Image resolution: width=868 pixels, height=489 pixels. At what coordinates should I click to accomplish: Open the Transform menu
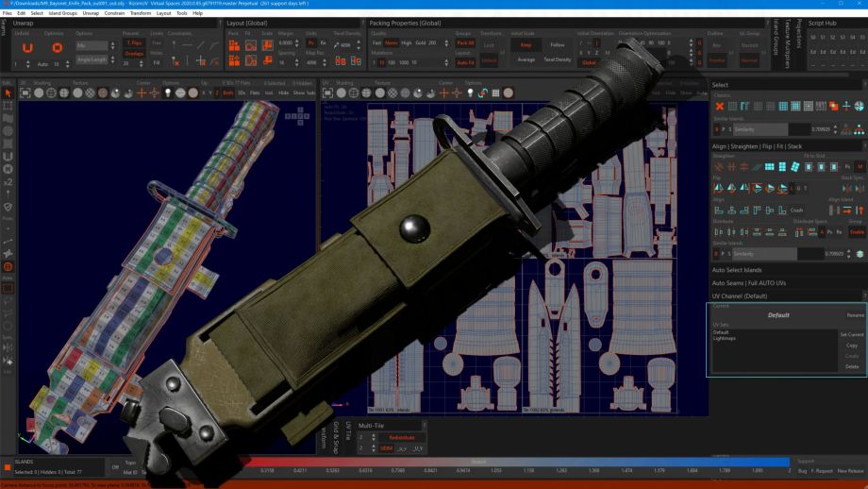140,13
